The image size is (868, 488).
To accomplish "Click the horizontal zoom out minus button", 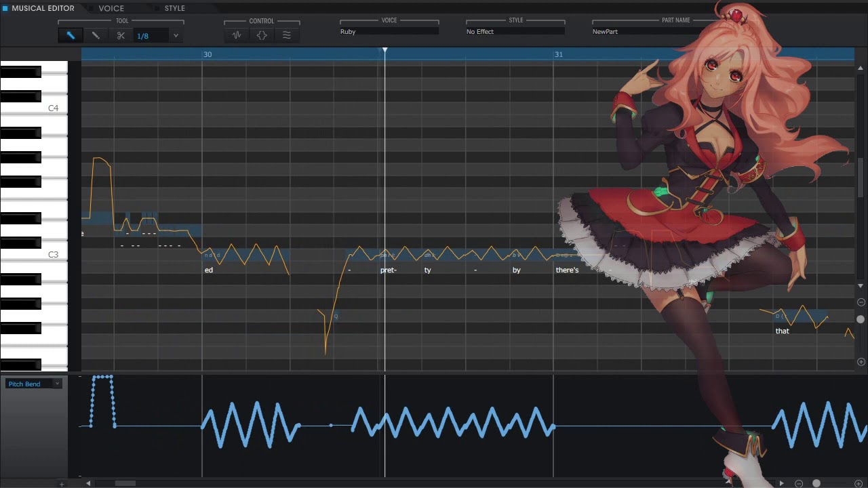I will coord(799,483).
